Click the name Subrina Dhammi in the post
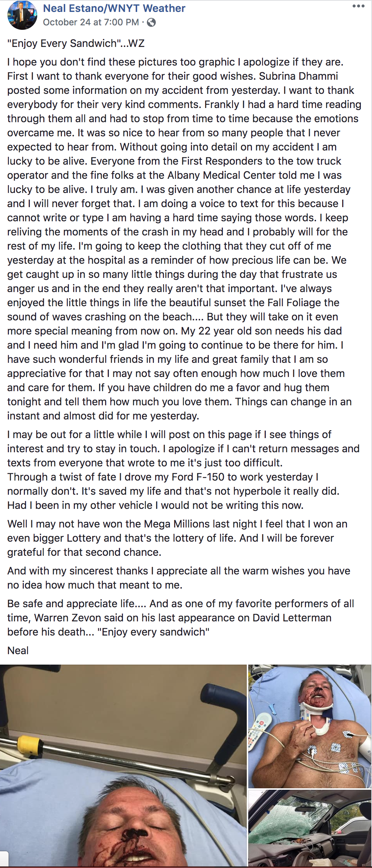 (x=299, y=76)
